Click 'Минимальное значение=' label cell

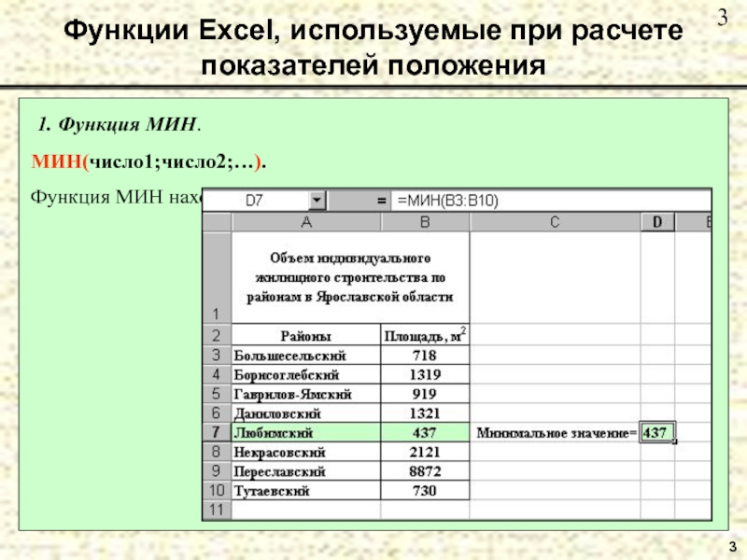coord(555,432)
